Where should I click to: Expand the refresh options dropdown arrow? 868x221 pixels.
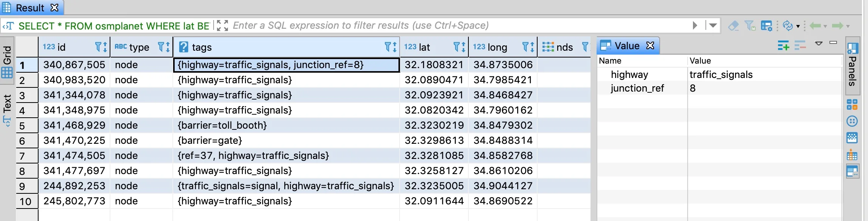tap(798, 26)
